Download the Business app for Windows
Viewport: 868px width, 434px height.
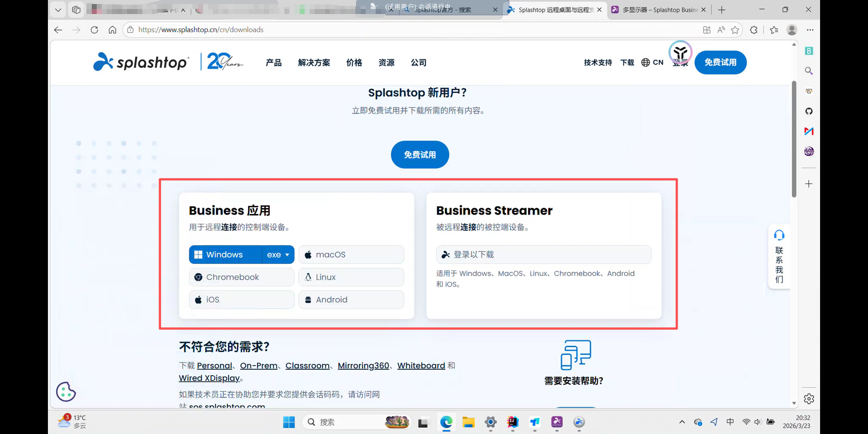click(x=225, y=255)
